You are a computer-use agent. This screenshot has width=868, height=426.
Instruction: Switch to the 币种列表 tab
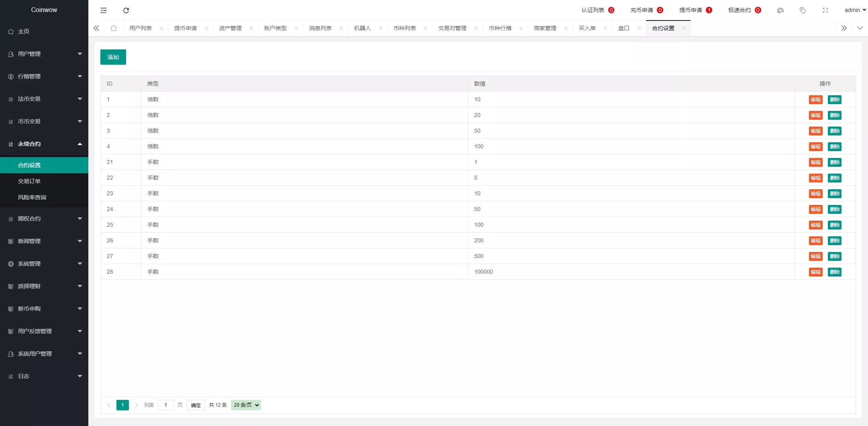[x=404, y=28]
